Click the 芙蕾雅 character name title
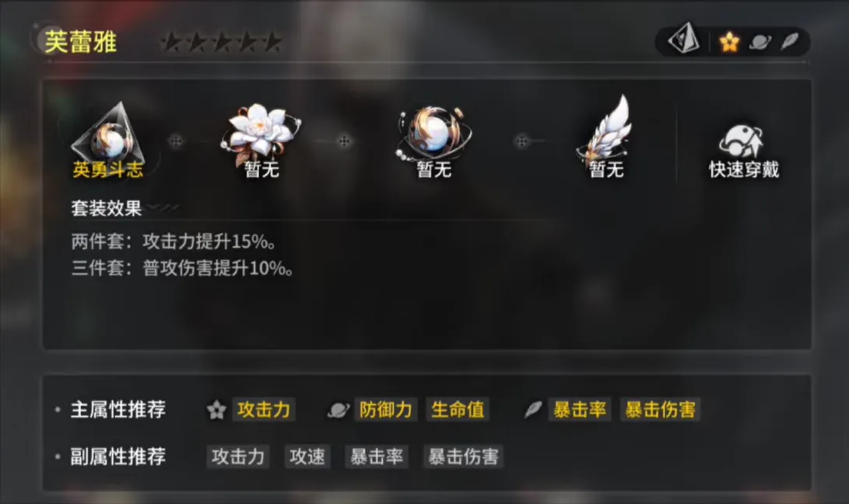The height and width of the screenshot is (504, 849). (x=81, y=42)
